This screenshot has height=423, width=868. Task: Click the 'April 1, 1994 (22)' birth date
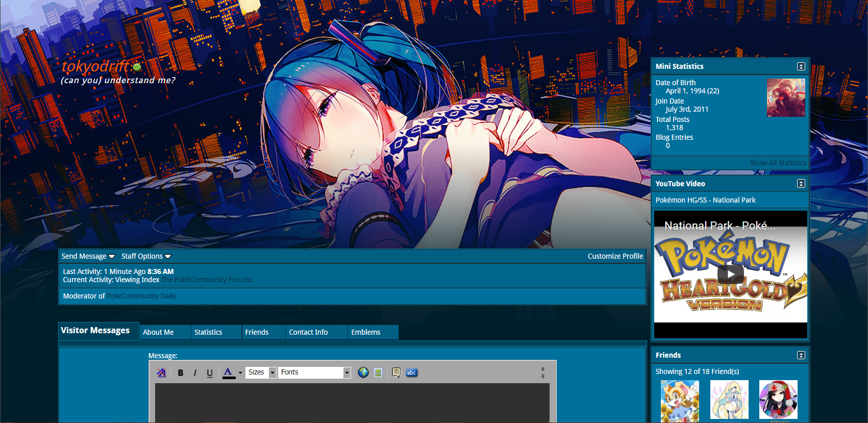(x=692, y=91)
